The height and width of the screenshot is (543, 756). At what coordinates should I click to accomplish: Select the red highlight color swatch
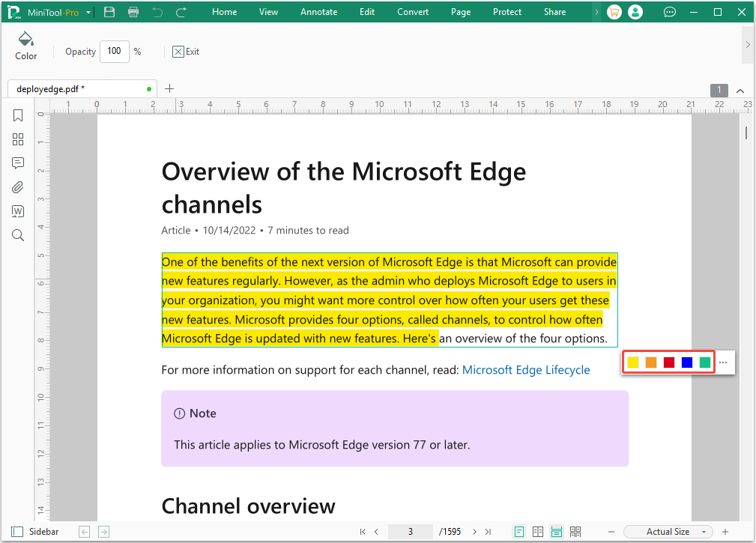point(669,362)
